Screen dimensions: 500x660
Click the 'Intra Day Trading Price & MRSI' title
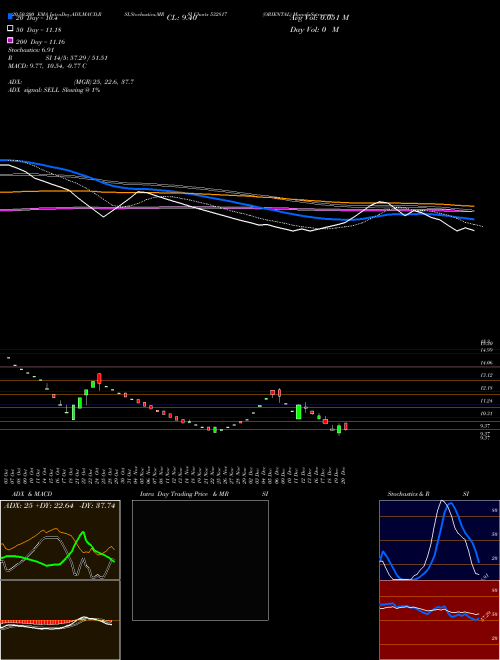coord(204,494)
